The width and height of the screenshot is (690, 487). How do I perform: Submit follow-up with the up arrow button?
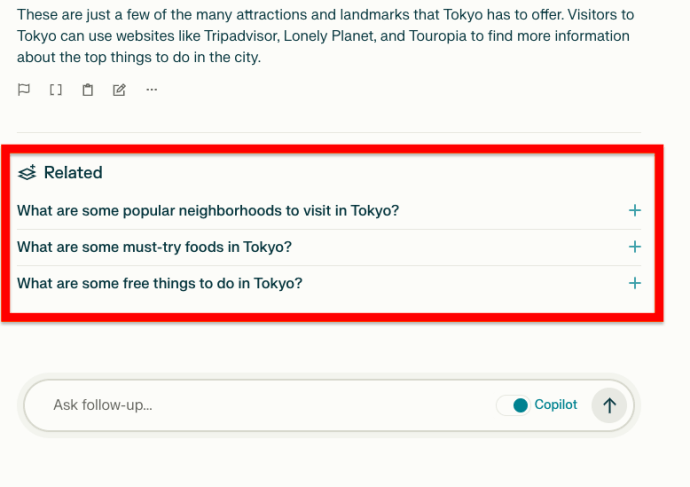608,405
